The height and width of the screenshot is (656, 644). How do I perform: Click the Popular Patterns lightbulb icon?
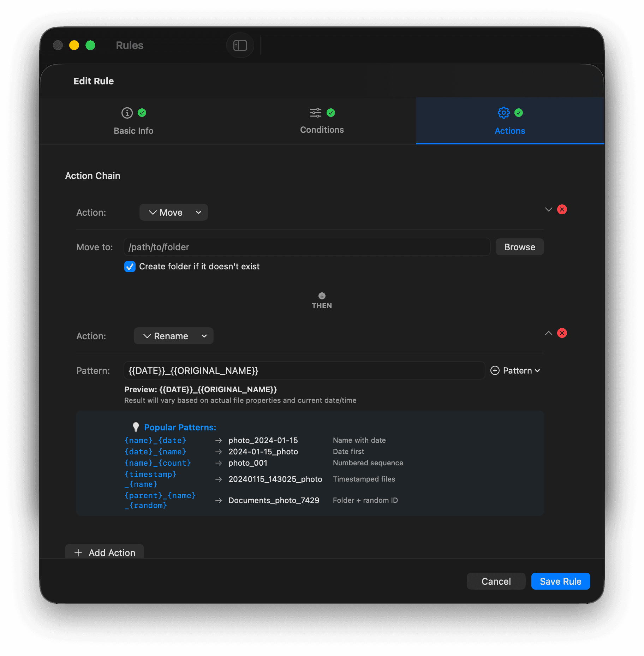(x=136, y=427)
